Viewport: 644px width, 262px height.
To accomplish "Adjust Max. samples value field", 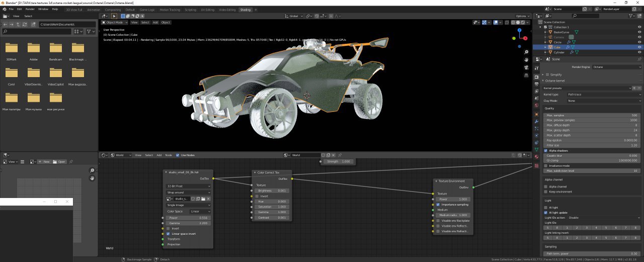I will 592,115.
